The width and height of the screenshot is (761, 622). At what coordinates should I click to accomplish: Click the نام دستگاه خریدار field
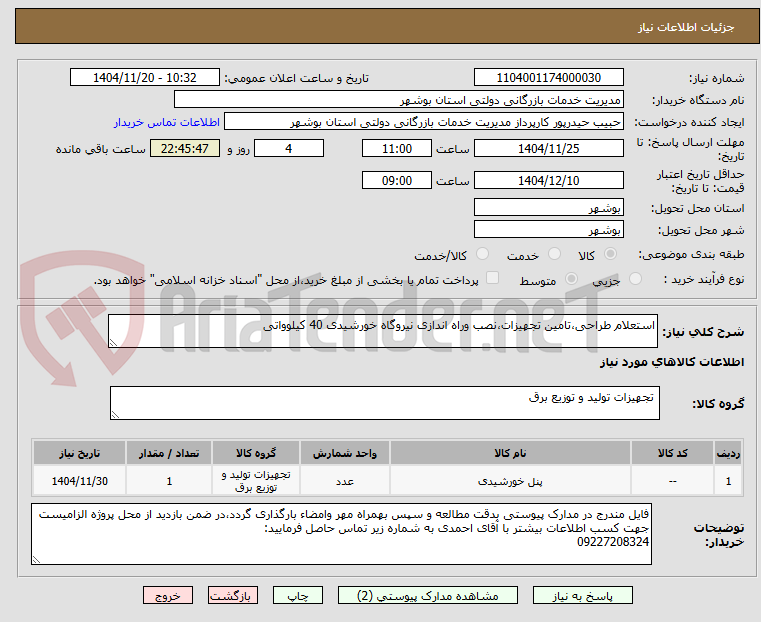(x=398, y=100)
